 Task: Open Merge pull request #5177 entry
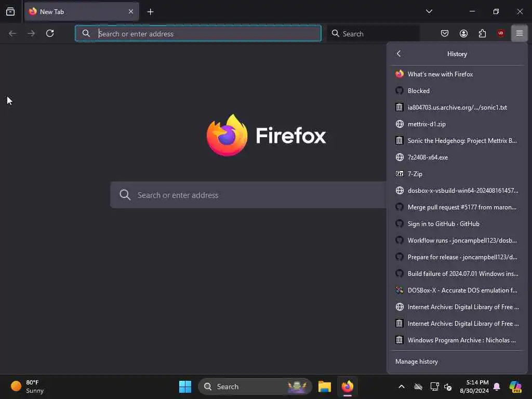(457, 207)
